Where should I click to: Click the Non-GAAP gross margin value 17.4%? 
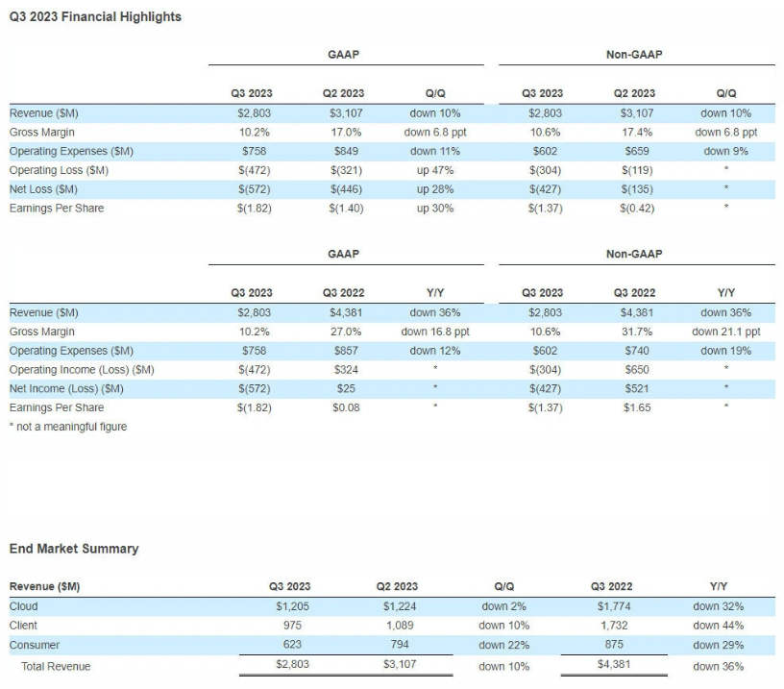636,132
